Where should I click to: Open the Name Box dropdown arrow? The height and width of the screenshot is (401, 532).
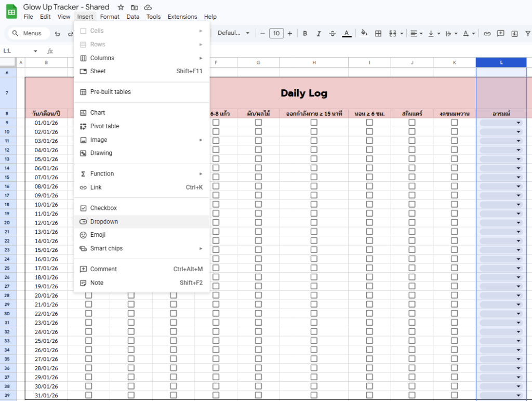click(x=35, y=51)
